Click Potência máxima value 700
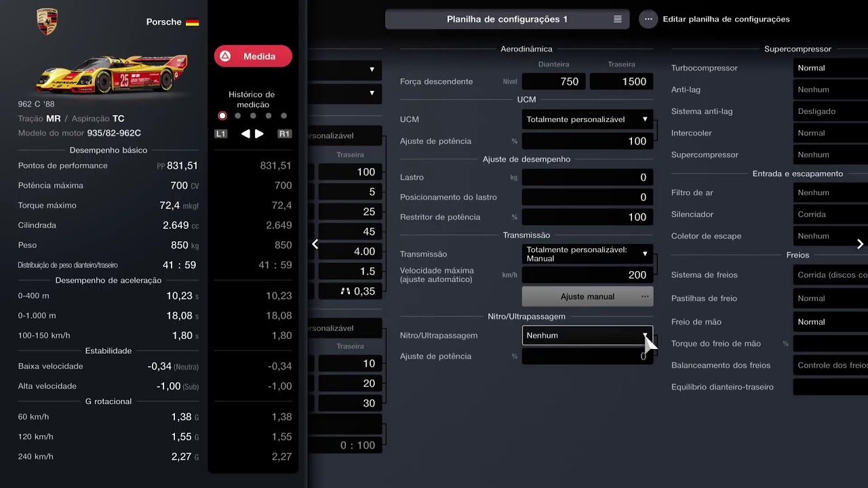The image size is (868, 488). click(x=179, y=185)
